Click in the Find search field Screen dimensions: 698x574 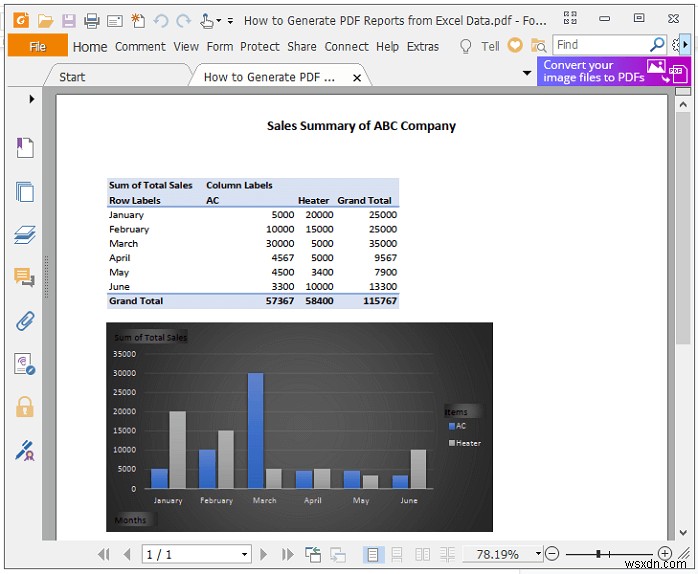[x=602, y=45]
